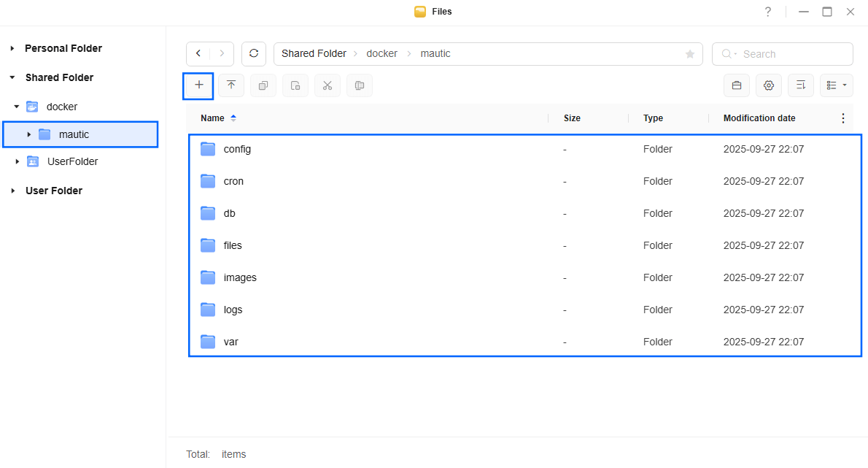
Task: Sort by the Name column header
Action: [x=212, y=118]
